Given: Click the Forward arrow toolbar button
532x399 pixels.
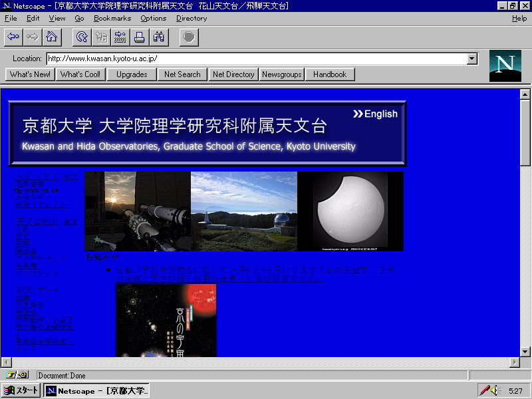Looking at the screenshot, I should [x=33, y=37].
